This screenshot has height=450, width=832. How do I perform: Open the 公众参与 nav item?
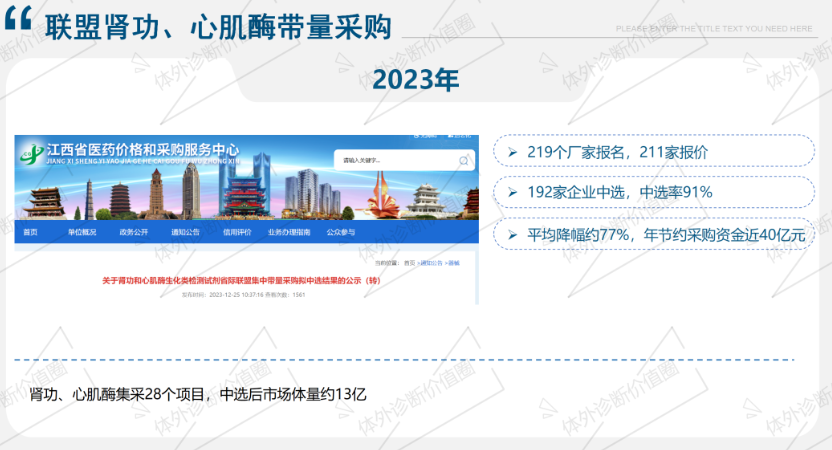(x=341, y=233)
